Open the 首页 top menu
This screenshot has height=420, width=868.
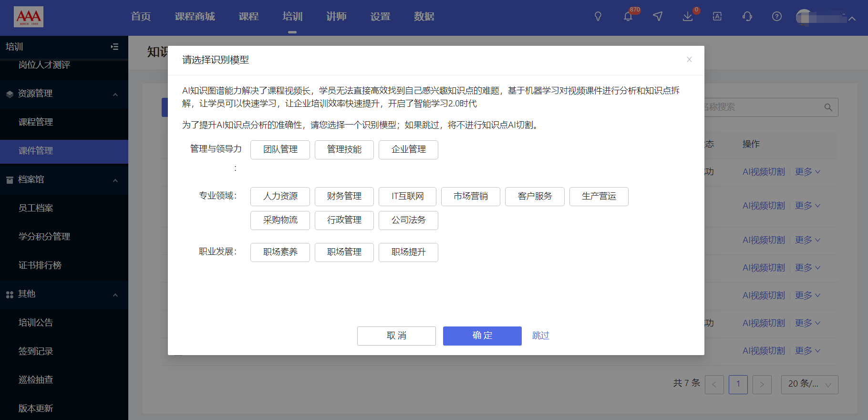pyautogui.click(x=141, y=17)
